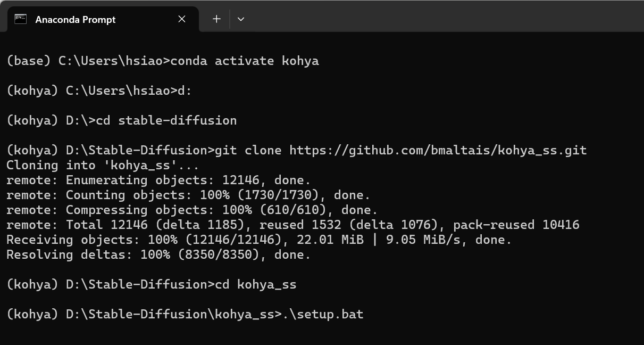
Task: Click the "Cloning into 'kohya_ss'..." output line
Action: (x=103, y=165)
